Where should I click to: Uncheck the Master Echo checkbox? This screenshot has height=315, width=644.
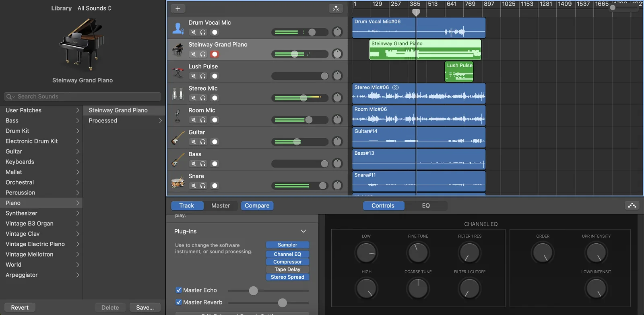(x=179, y=290)
